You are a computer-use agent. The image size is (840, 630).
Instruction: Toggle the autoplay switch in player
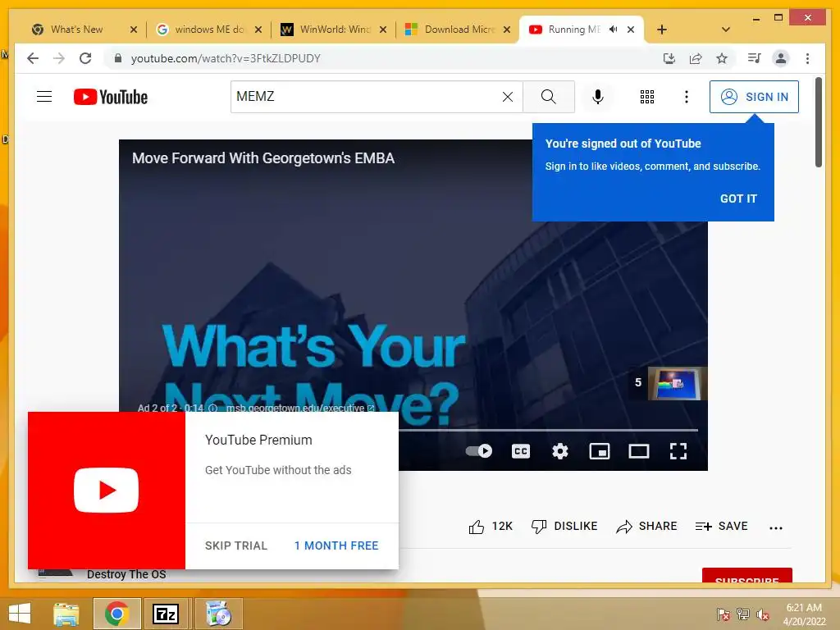(x=479, y=451)
